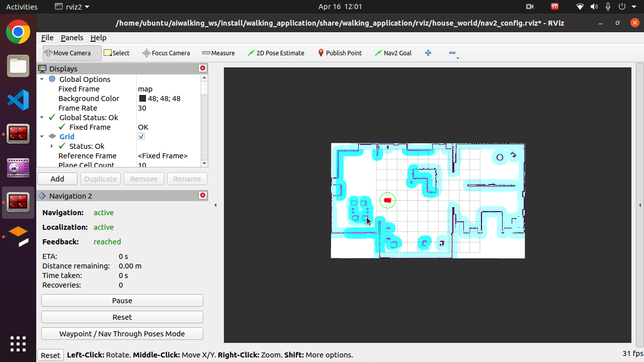Collapse the Global Options tree item

click(42, 79)
